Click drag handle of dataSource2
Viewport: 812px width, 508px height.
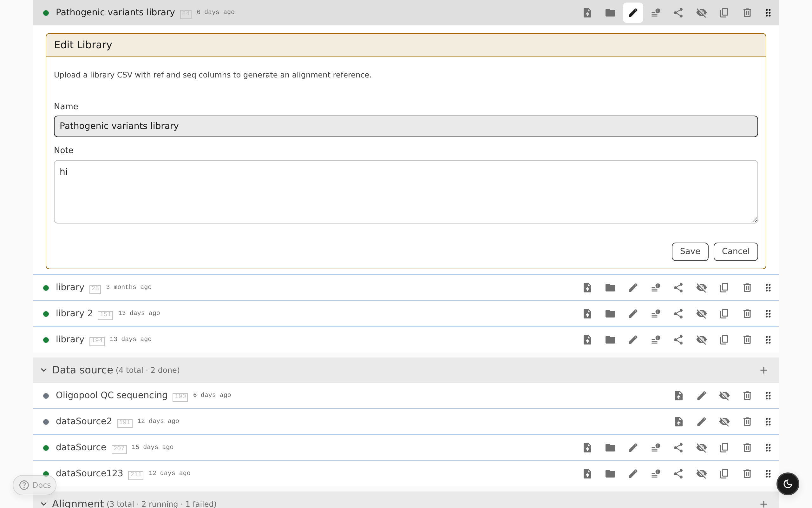(x=768, y=422)
